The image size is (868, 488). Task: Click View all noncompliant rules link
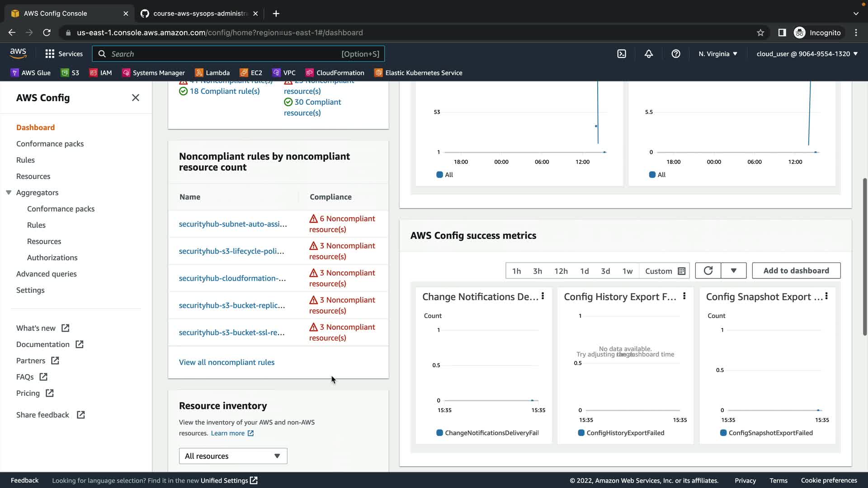(x=226, y=362)
